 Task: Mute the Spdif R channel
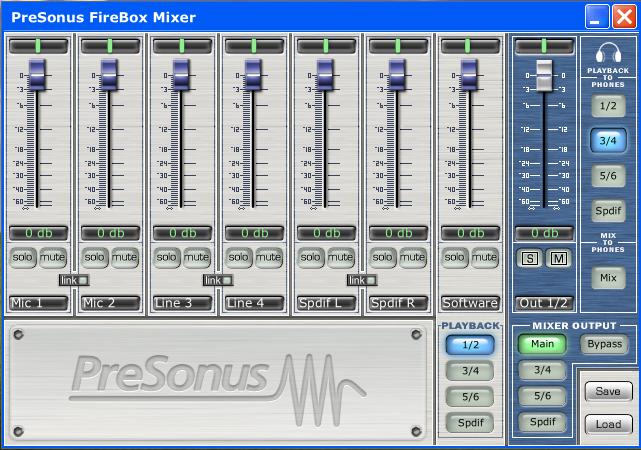pyautogui.click(x=412, y=257)
